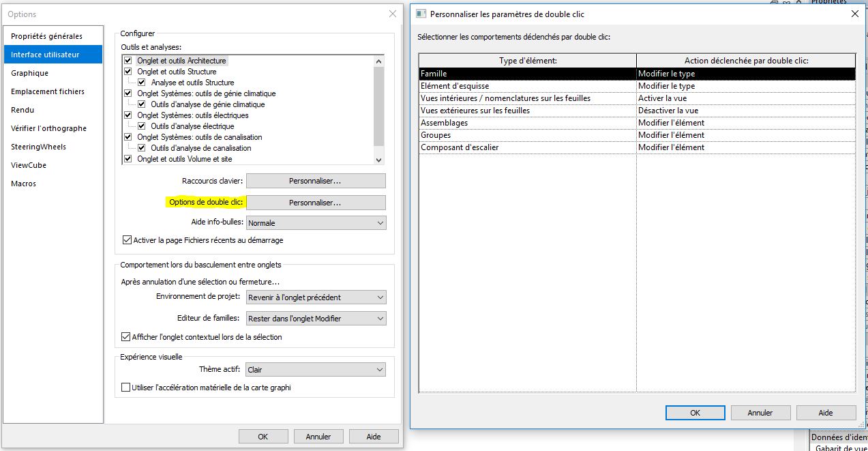Uncheck "Afficher l'onglet contextuel lors de la sélection"

[x=126, y=336]
